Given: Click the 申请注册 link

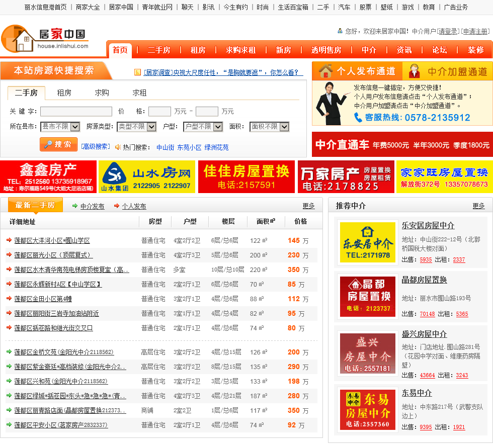Looking at the screenshot, I should point(475,31).
